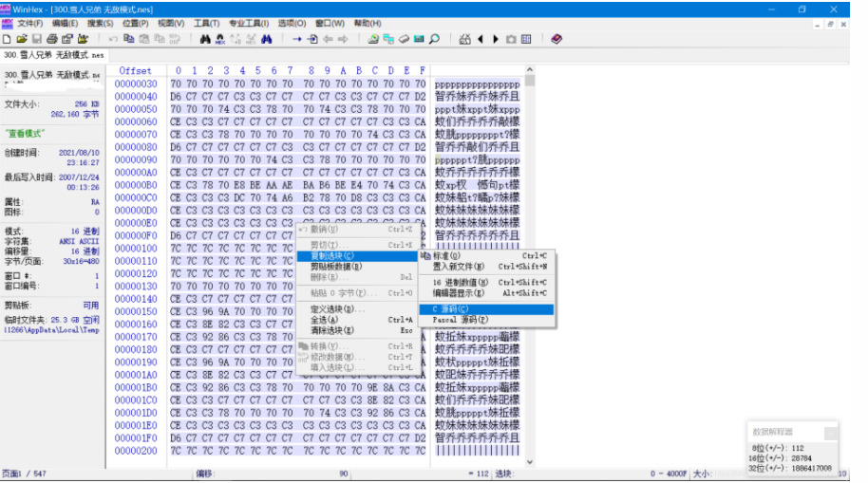Click the Find text binoculars icon
Viewport: 868px width, 483px height.
click(x=205, y=39)
